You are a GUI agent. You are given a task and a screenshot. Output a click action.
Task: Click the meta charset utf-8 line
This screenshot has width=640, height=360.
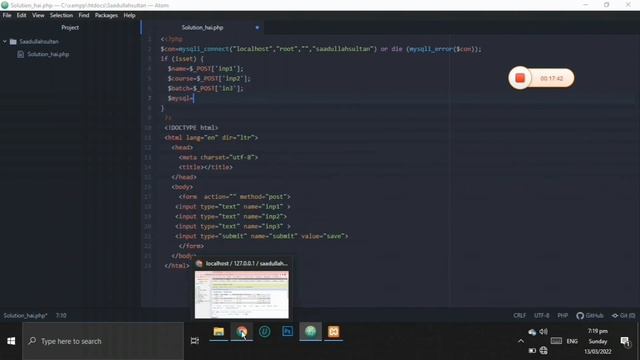tap(218, 158)
